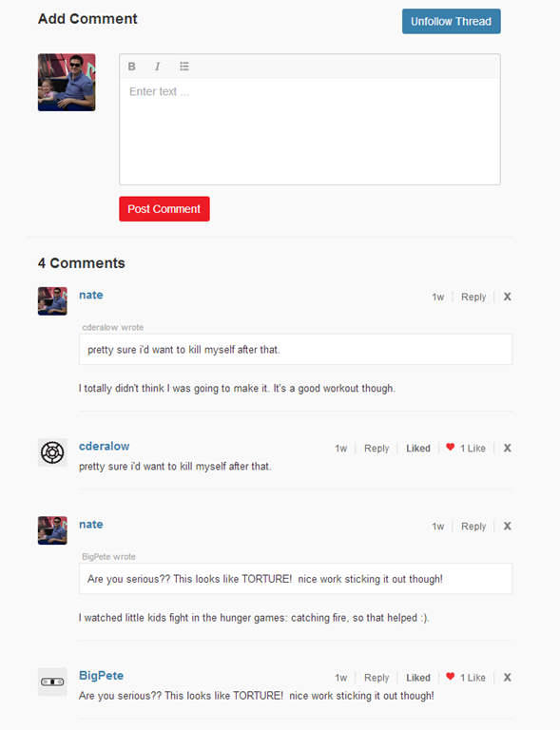Delete BigPete's comment with X
Image resolution: width=560 pixels, height=730 pixels.
click(x=508, y=678)
